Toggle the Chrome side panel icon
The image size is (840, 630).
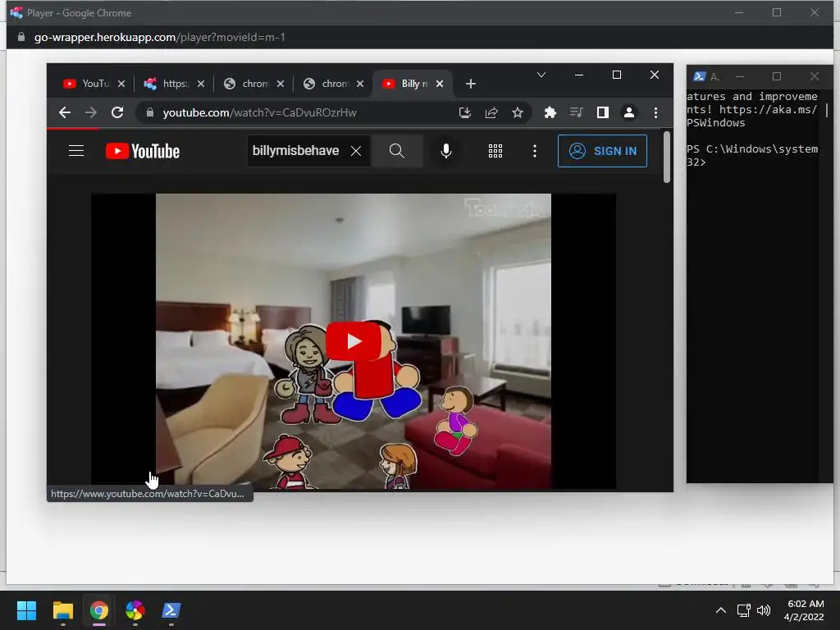[x=603, y=112]
